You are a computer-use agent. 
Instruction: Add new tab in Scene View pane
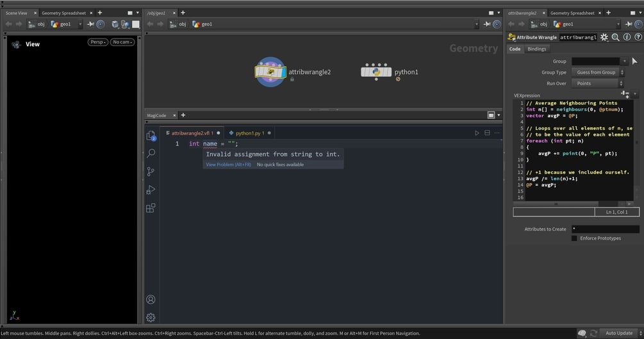click(100, 13)
